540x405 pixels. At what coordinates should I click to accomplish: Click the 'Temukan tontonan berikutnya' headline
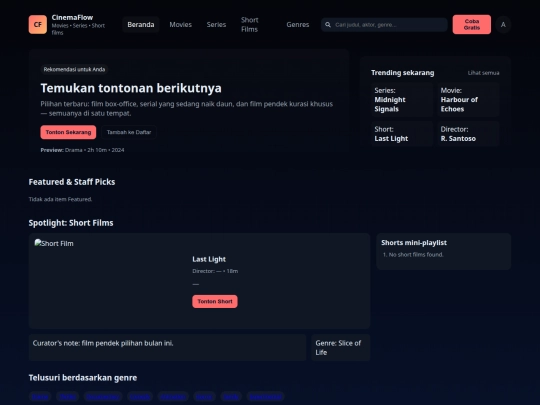click(x=131, y=88)
